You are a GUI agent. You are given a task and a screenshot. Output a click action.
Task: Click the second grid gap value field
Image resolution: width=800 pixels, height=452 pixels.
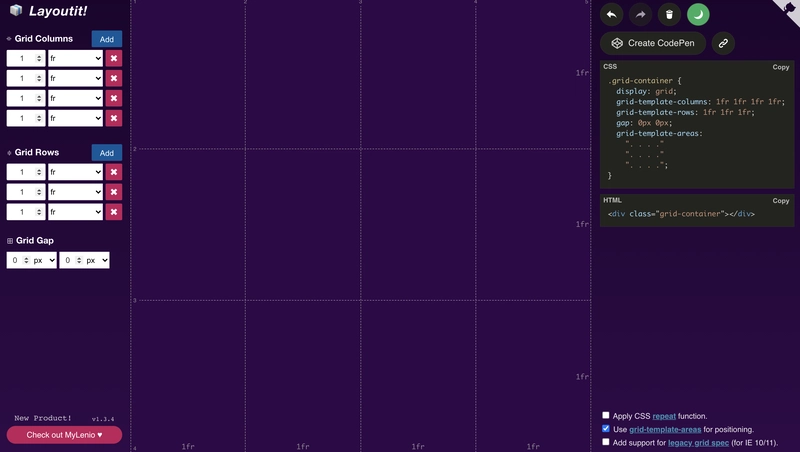coord(72,260)
